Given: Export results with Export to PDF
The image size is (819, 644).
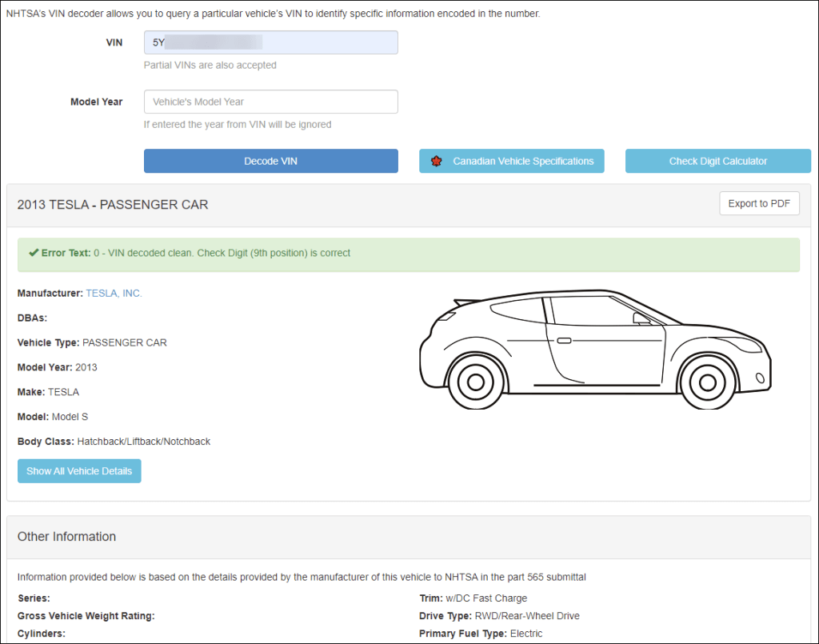Looking at the screenshot, I should tap(759, 204).
